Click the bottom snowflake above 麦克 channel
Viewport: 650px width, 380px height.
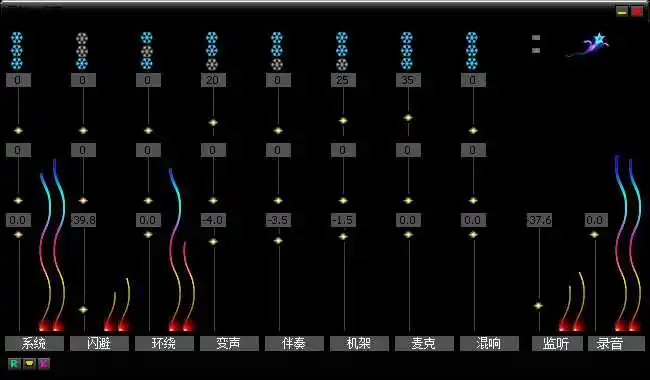tap(407, 63)
